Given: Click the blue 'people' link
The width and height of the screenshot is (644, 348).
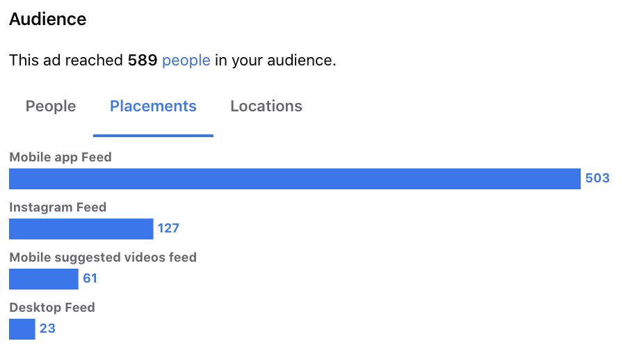Looking at the screenshot, I should pos(186,61).
